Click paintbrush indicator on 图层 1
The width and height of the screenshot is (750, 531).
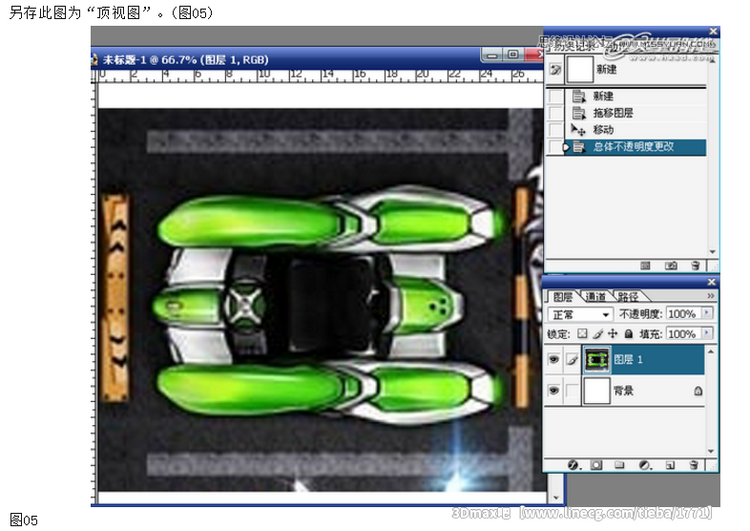pos(572,360)
